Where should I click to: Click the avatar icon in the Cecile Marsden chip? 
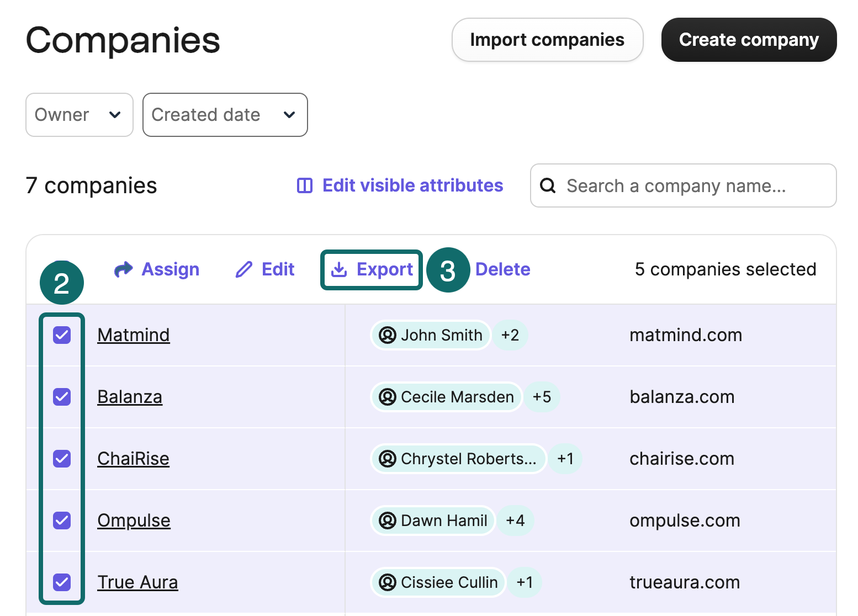pyautogui.click(x=388, y=397)
